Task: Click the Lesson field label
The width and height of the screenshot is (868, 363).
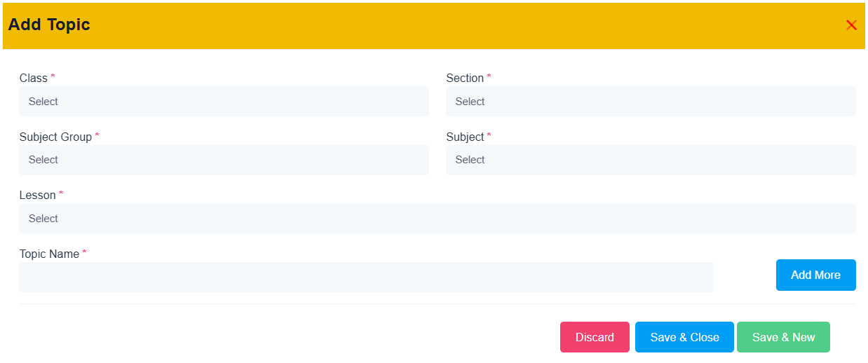Action: pyautogui.click(x=38, y=195)
